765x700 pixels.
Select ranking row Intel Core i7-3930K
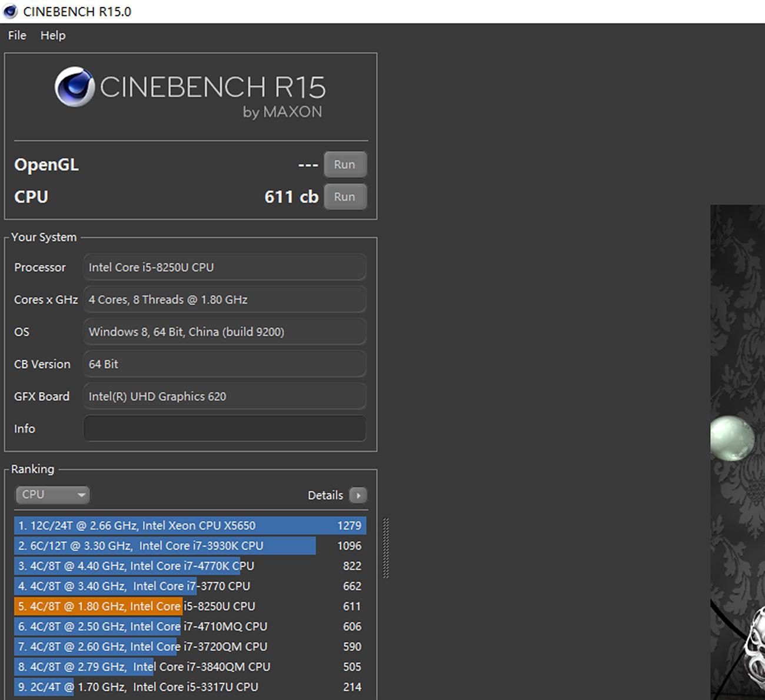(x=190, y=545)
